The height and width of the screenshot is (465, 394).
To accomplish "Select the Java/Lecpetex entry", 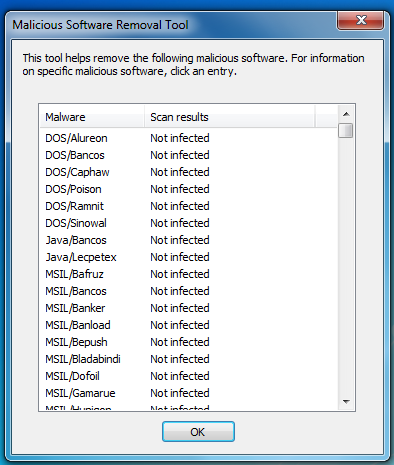I will (x=81, y=257).
